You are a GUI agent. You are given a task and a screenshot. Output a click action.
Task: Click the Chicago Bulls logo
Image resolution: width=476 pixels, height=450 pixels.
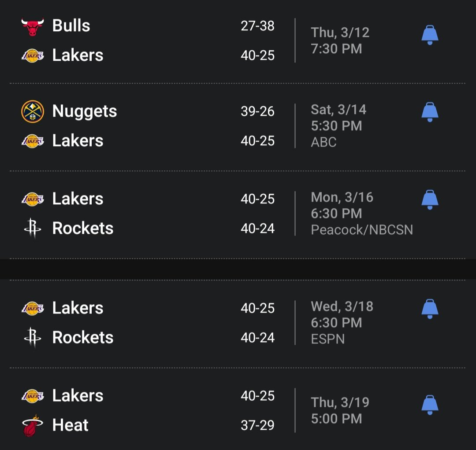33,26
